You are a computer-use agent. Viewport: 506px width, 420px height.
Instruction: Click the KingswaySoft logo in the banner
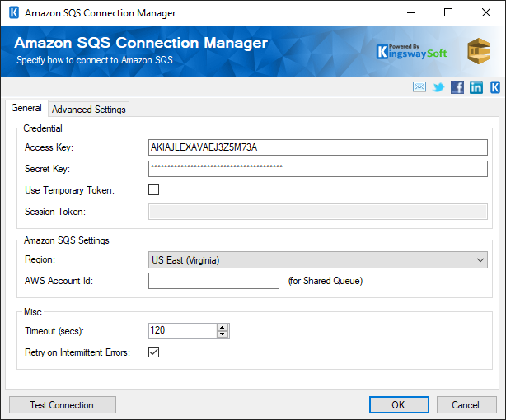[x=412, y=52]
